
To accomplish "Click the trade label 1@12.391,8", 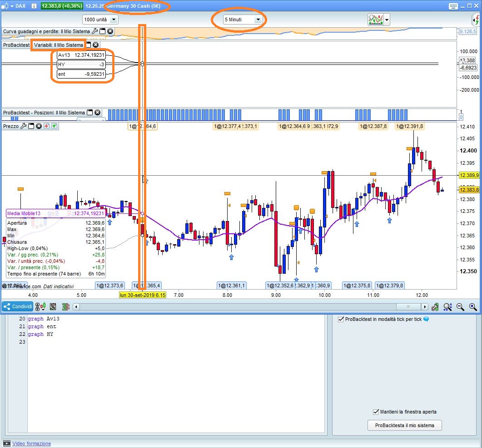I will pyautogui.click(x=409, y=126).
